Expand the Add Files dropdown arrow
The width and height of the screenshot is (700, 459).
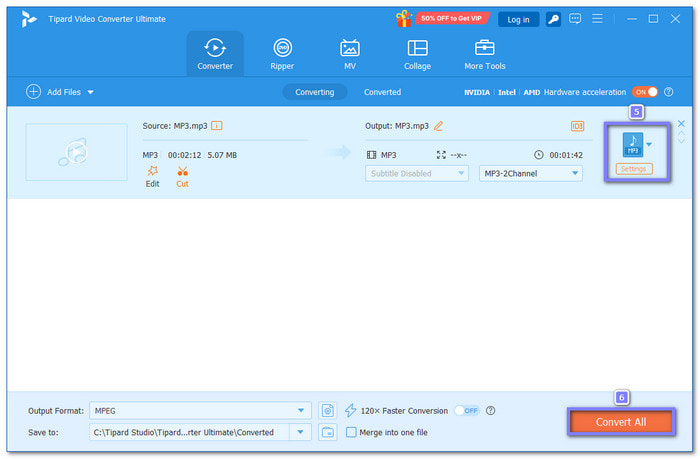tap(90, 92)
